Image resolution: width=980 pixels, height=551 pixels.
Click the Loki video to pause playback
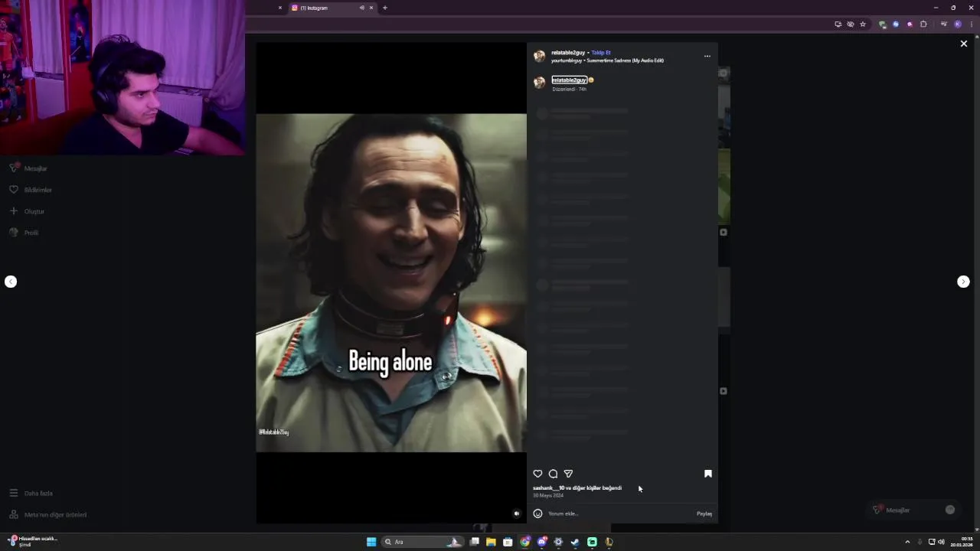click(x=391, y=282)
